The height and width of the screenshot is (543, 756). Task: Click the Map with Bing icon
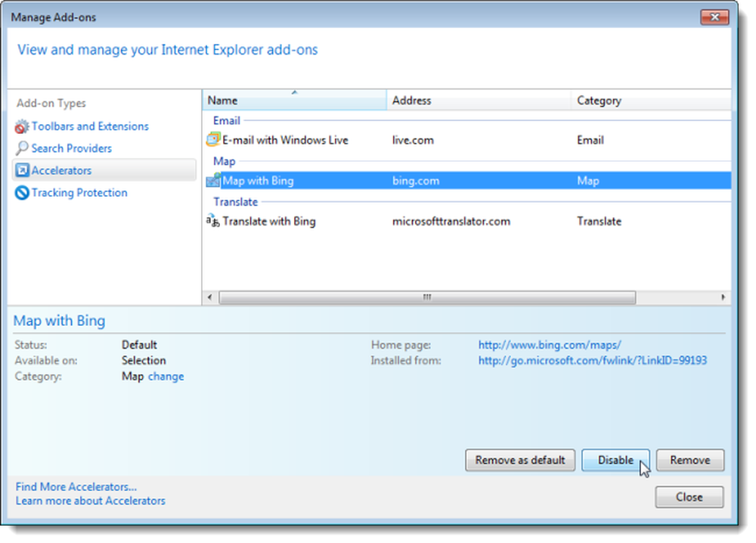pyautogui.click(x=213, y=180)
